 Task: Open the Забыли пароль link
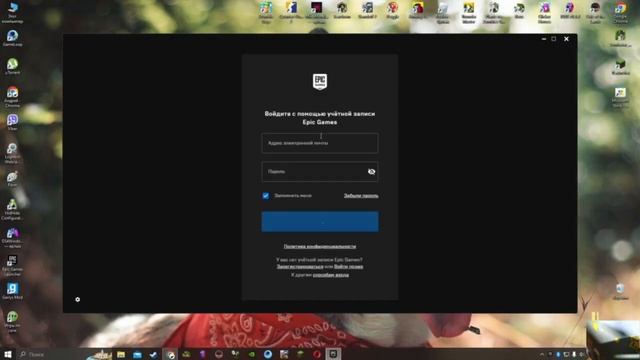tap(361, 196)
